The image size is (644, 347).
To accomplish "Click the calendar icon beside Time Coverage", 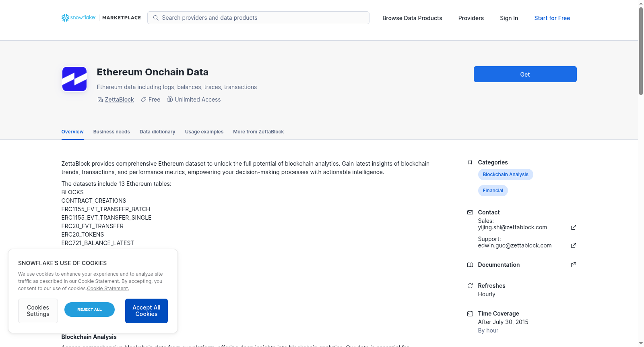I will pyautogui.click(x=470, y=314).
